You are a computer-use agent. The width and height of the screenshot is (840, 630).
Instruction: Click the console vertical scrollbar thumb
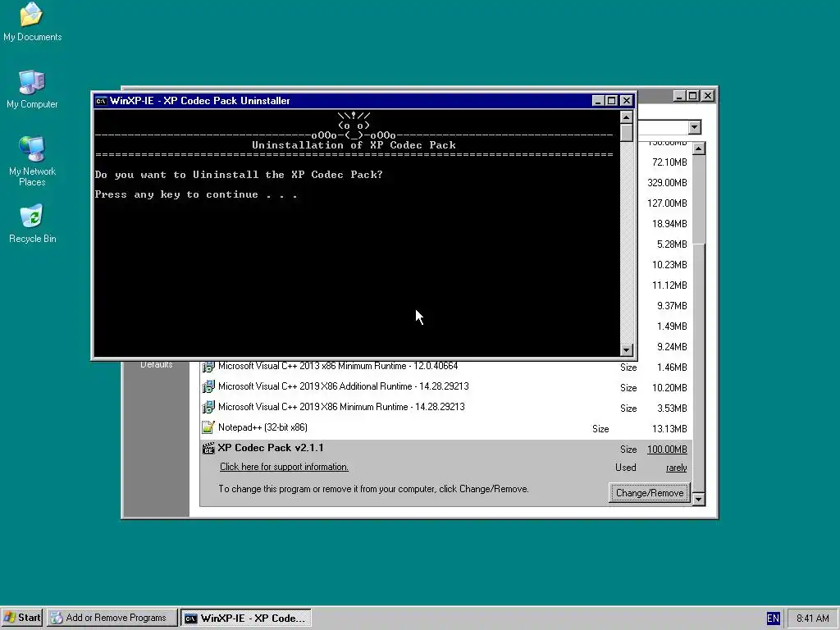[626, 133]
